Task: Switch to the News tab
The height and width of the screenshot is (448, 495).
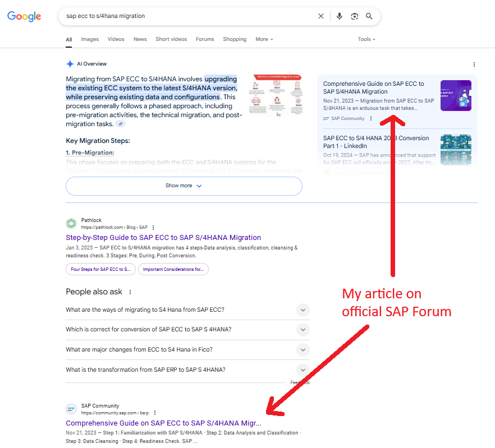Action: [140, 39]
